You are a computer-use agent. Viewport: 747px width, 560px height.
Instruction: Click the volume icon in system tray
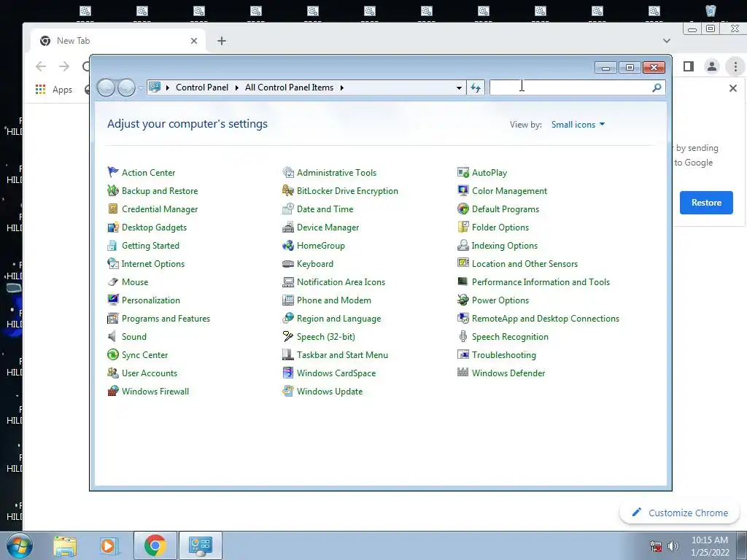[x=673, y=546]
